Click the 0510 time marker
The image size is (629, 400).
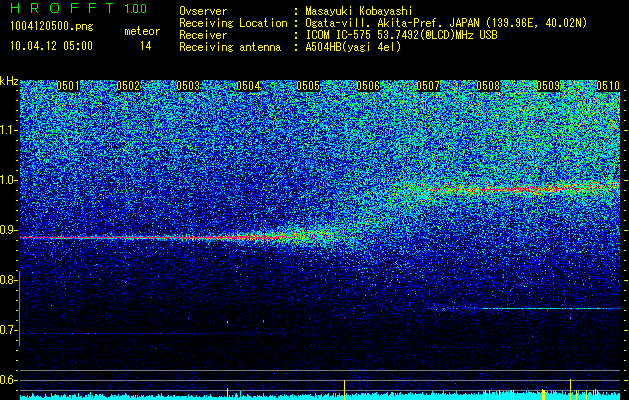point(608,86)
